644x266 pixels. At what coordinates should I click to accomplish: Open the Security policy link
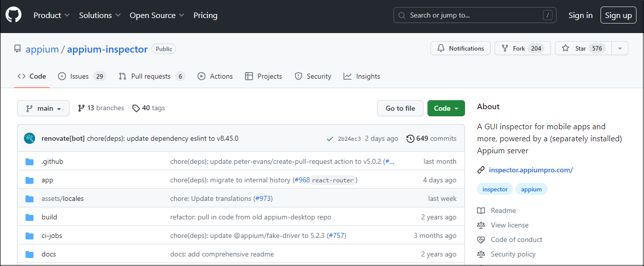click(513, 254)
